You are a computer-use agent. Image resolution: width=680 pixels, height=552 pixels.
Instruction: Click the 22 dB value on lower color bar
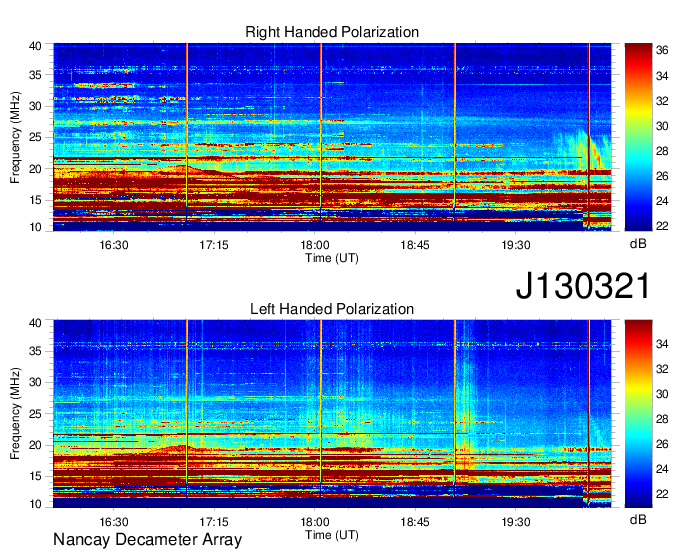(x=662, y=494)
